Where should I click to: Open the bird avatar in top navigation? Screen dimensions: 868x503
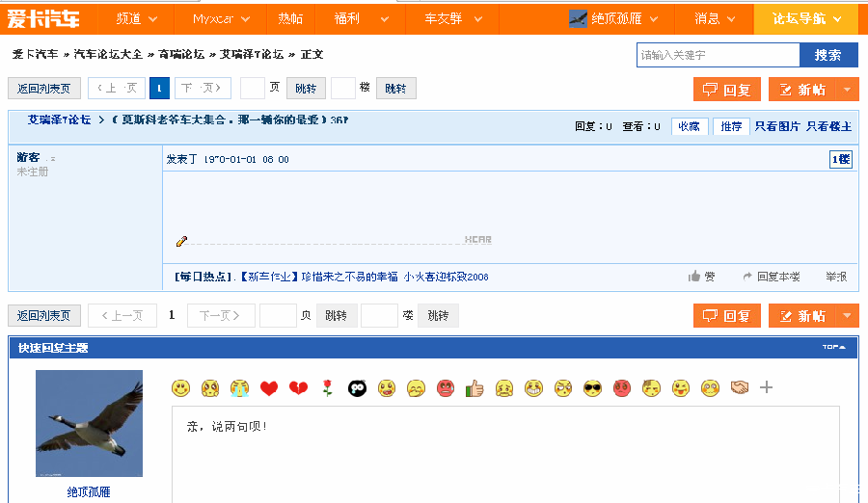coord(578,19)
